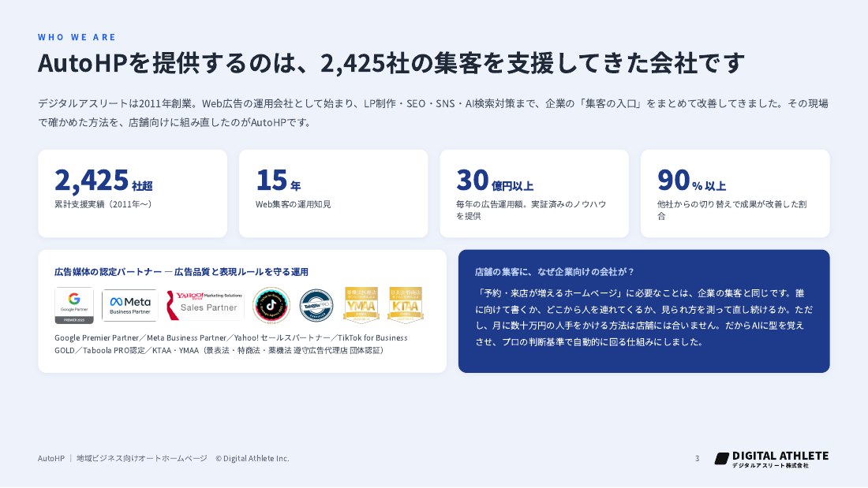Click the Meta Business Partner badge
Viewport: 868px width, 488px height.
click(x=130, y=305)
